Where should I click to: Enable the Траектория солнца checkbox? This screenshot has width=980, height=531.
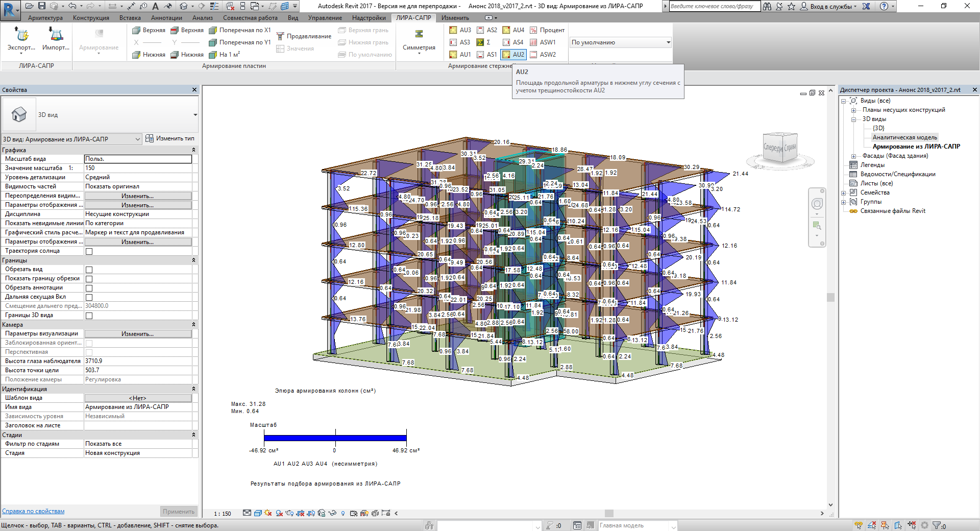click(89, 251)
